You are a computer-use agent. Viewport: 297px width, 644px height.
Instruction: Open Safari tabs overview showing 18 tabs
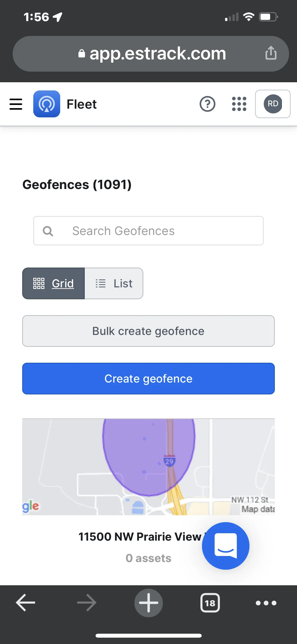click(210, 603)
